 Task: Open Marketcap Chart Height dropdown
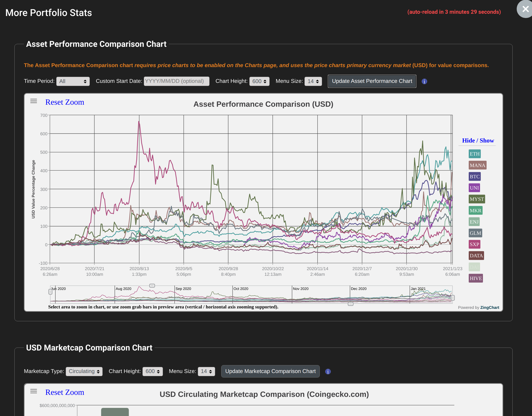click(x=153, y=371)
